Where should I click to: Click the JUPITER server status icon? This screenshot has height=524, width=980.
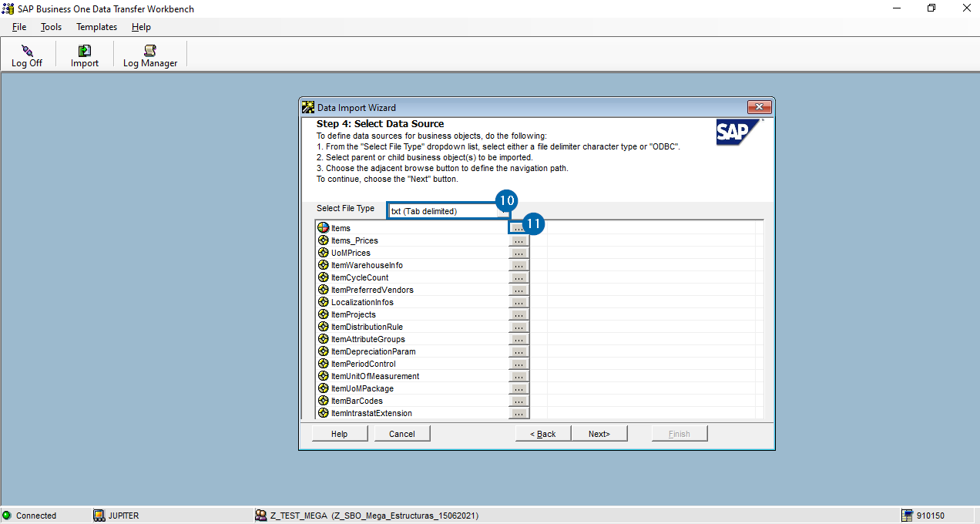pyautogui.click(x=99, y=516)
